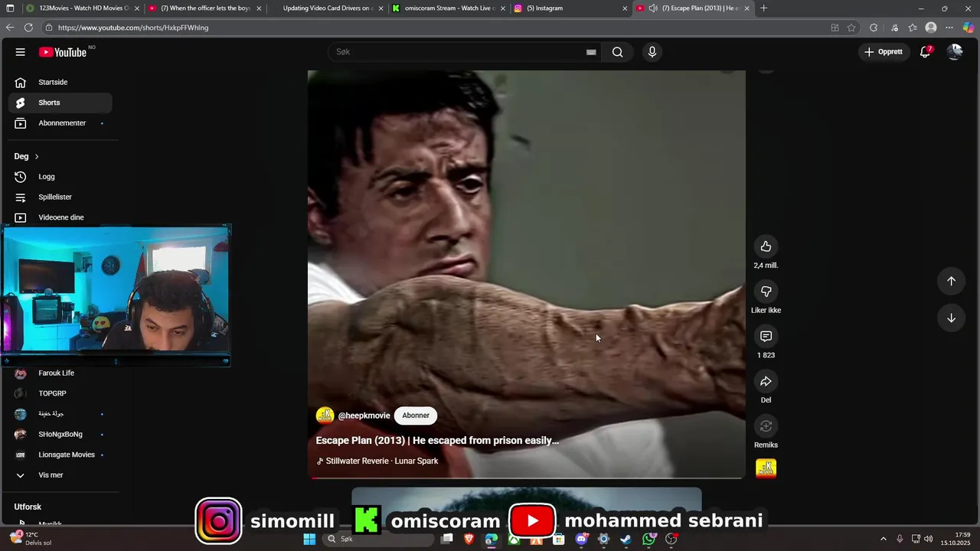Screen dimensions: 980x551
Task: Click the Escape Plan (2013) video title
Action: (437, 441)
